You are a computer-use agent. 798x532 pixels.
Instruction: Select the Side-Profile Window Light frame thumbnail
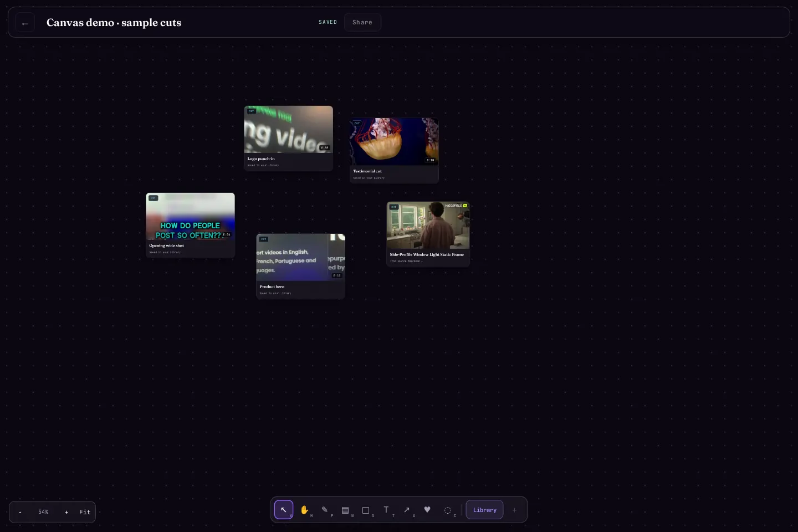pyautogui.click(x=428, y=226)
